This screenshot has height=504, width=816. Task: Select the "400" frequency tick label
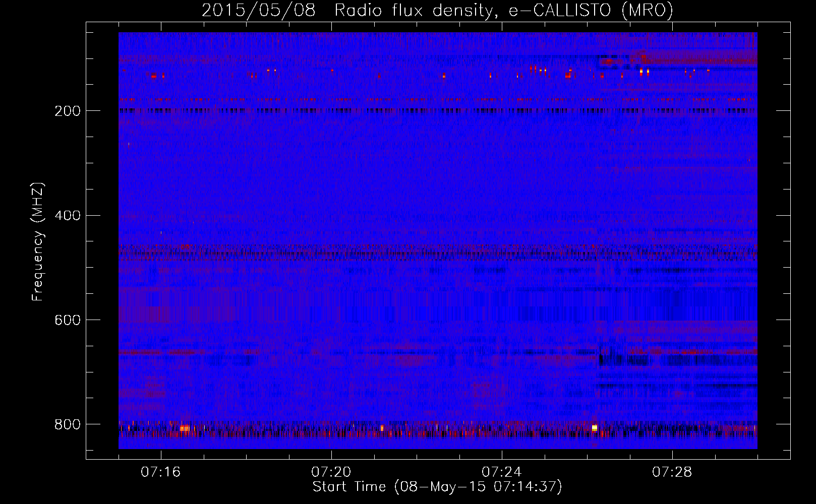point(67,216)
